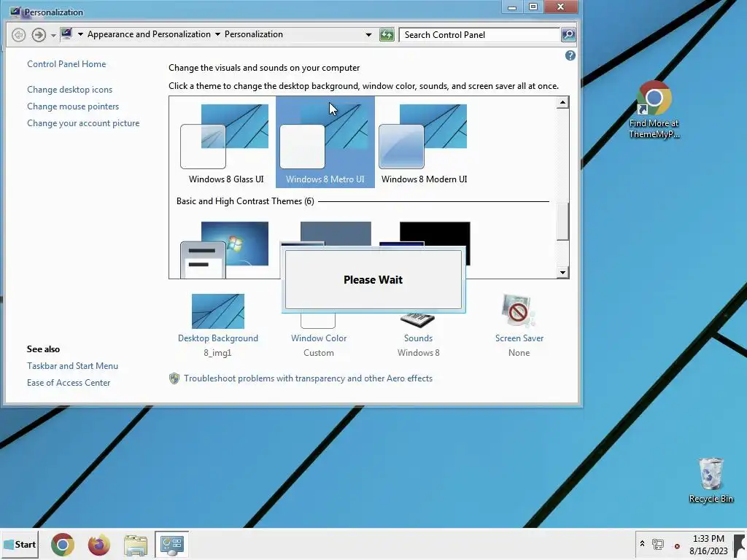Screen dimensions: 747x560
Task: Click the Personalization window title icon
Action: pos(16,12)
